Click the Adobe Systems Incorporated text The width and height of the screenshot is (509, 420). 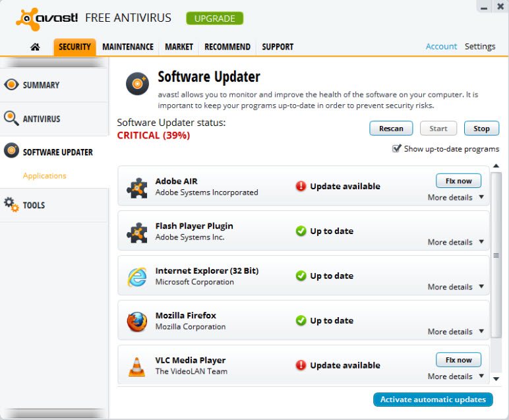[x=206, y=193]
